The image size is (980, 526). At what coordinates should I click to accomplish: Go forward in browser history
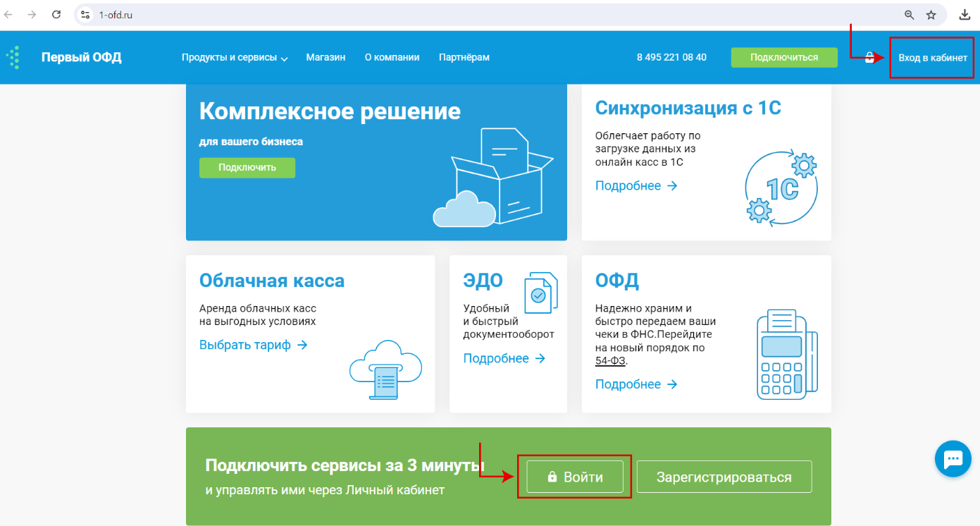pyautogui.click(x=32, y=14)
